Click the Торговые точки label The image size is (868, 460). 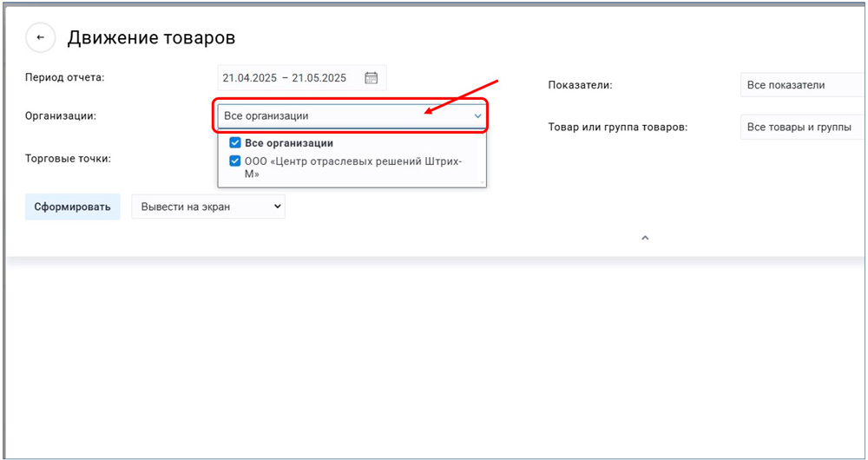pyautogui.click(x=69, y=158)
